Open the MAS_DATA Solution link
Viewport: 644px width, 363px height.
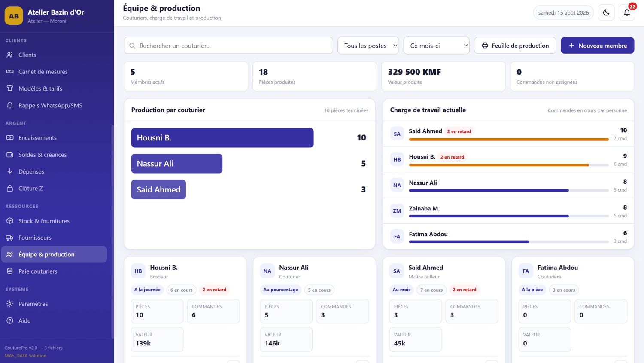click(x=25, y=356)
